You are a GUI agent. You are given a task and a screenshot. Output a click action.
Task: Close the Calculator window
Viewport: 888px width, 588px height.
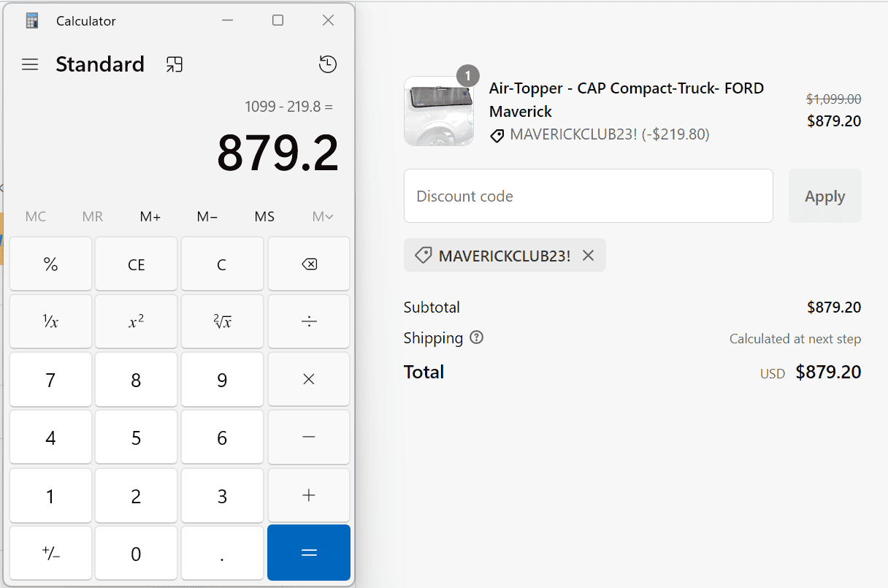pyautogui.click(x=329, y=20)
